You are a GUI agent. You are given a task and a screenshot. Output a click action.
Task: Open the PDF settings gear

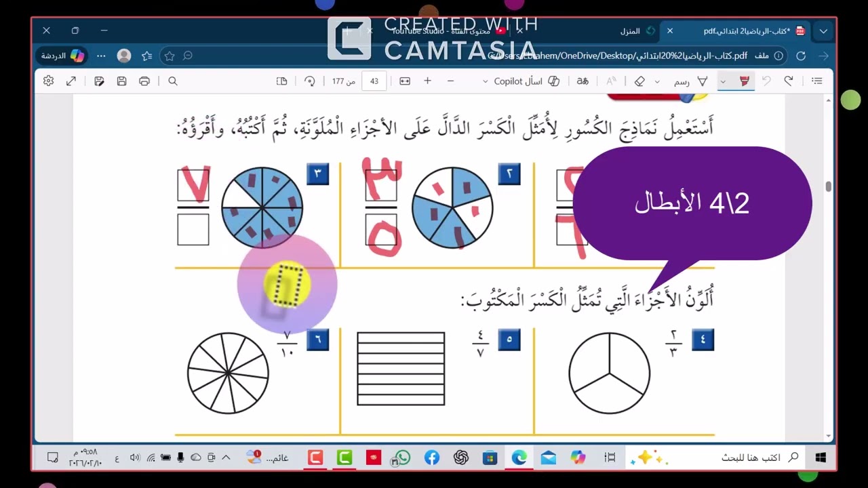(x=48, y=81)
